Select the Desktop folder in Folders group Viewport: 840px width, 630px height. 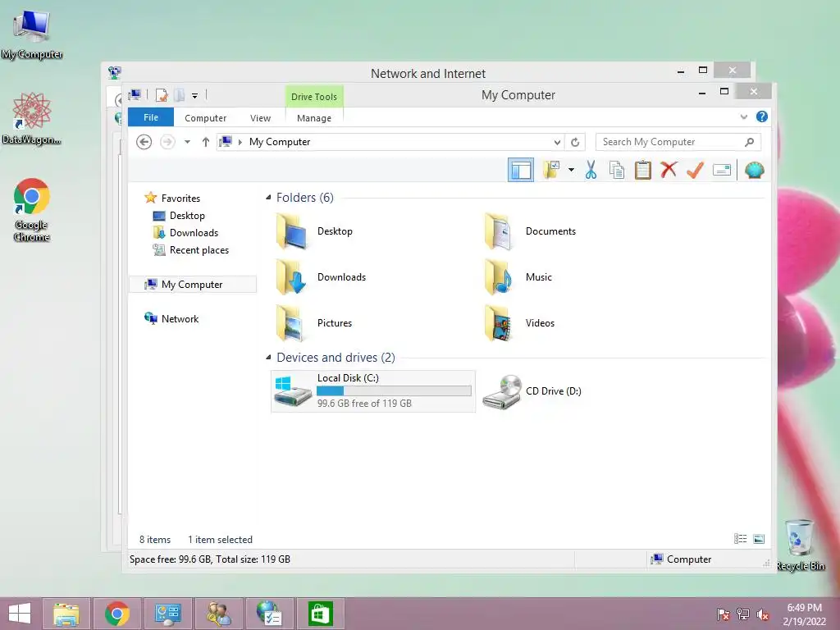pos(315,231)
